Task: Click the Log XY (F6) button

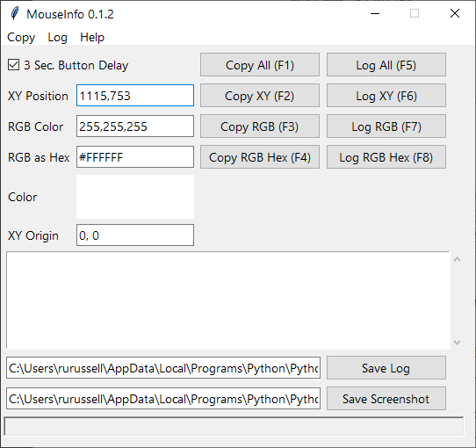Action: 386,96
